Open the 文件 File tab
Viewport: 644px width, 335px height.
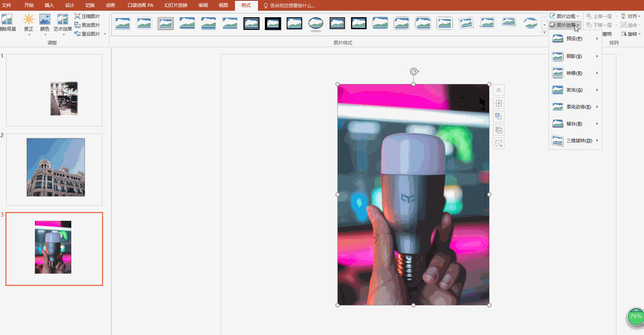point(7,5)
